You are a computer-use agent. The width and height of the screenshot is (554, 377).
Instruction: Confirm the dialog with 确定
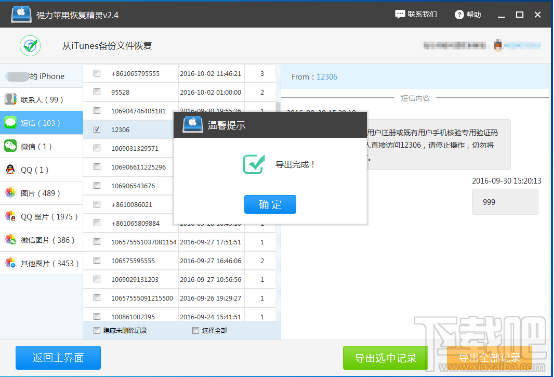coord(270,204)
